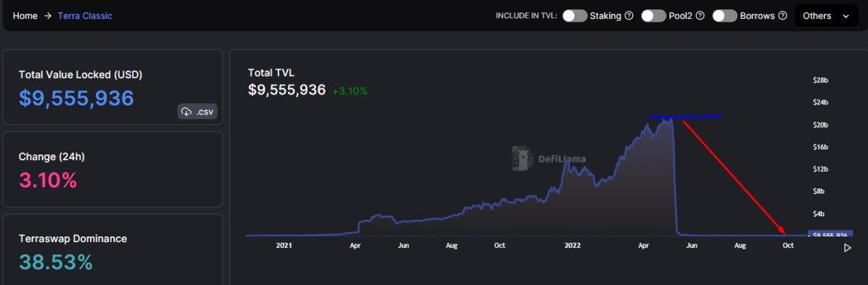Click the Staking help question mark icon
This screenshot has height=285, width=868.
click(x=629, y=16)
